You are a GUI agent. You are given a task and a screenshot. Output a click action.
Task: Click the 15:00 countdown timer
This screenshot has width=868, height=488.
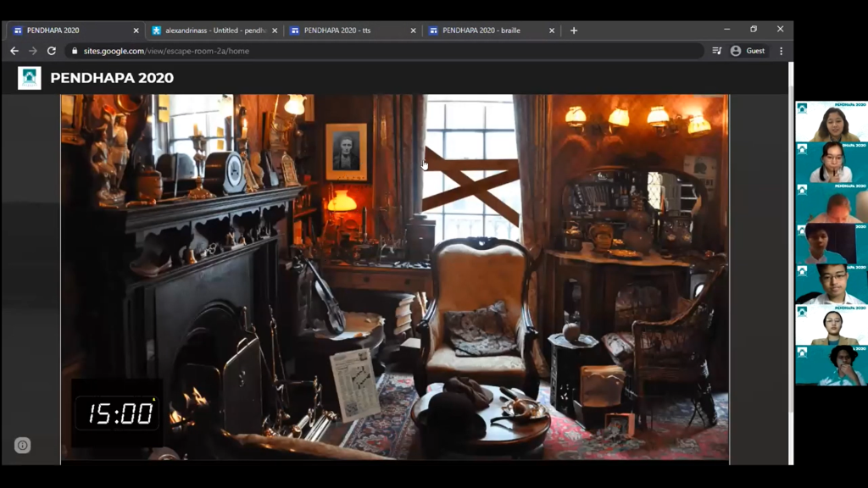(x=120, y=413)
